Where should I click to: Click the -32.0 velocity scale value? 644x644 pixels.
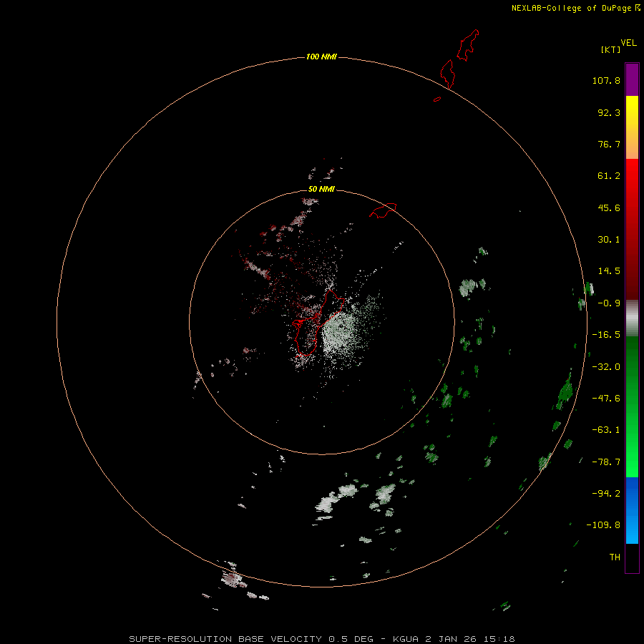pyautogui.click(x=606, y=367)
